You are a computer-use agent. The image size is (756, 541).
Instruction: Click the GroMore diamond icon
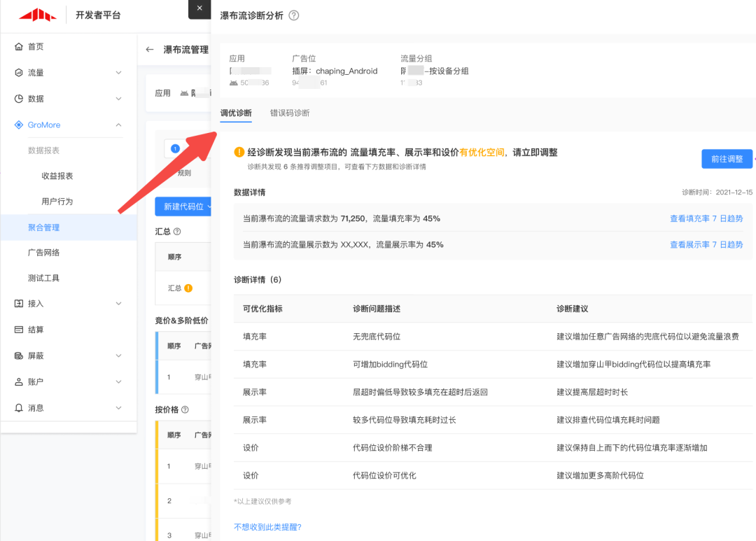[x=19, y=125]
